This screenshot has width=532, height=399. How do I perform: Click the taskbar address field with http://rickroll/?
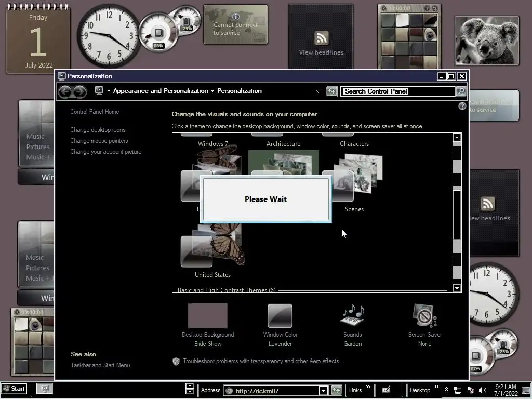point(271,391)
